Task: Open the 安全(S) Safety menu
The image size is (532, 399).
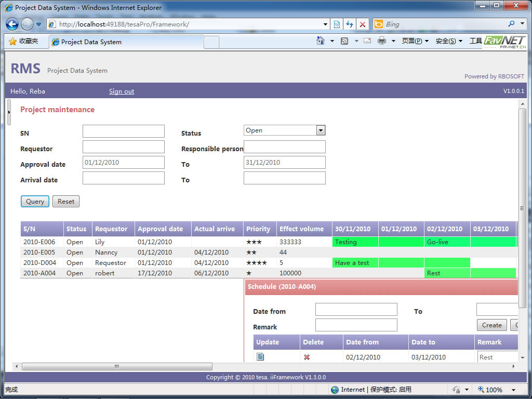Action: (449, 41)
